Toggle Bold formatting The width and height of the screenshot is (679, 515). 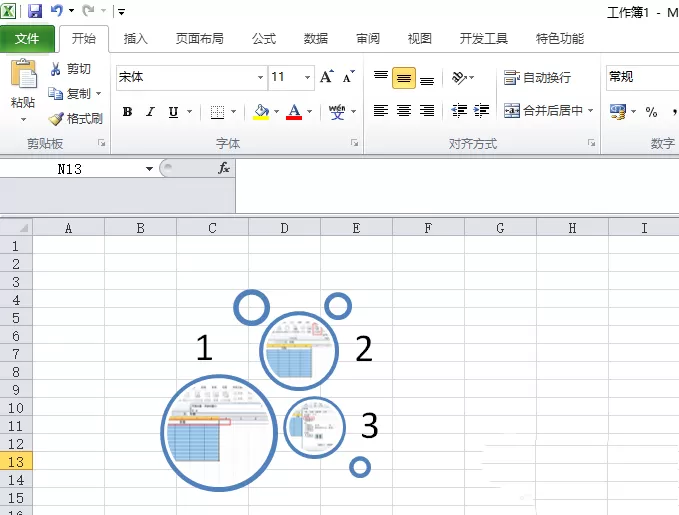[127, 112]
